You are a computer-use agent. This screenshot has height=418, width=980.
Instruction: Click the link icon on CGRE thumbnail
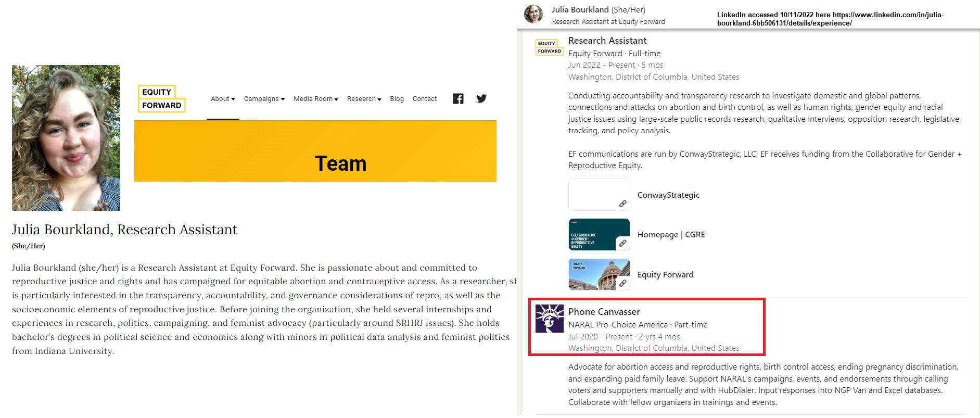[622, 243]
